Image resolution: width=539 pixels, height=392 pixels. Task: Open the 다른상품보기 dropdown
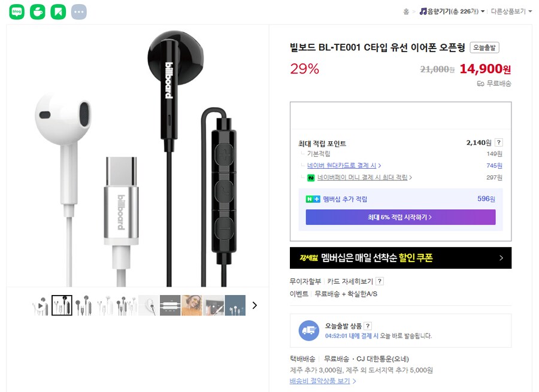pyautogui.click(x=530, y=11)
